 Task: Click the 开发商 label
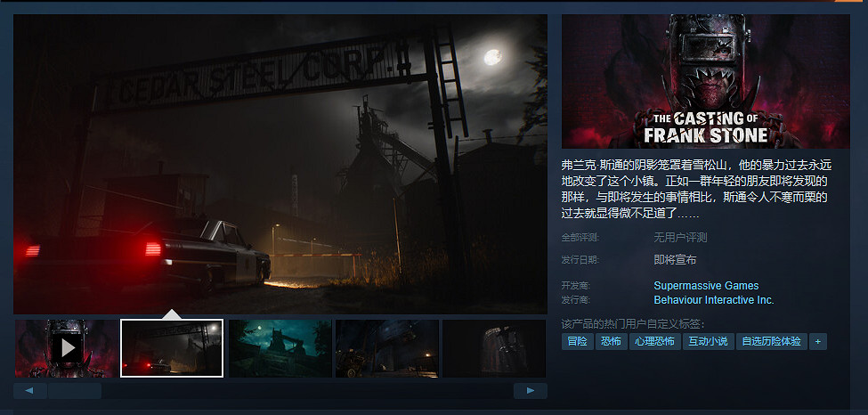[x=576, y=286]
